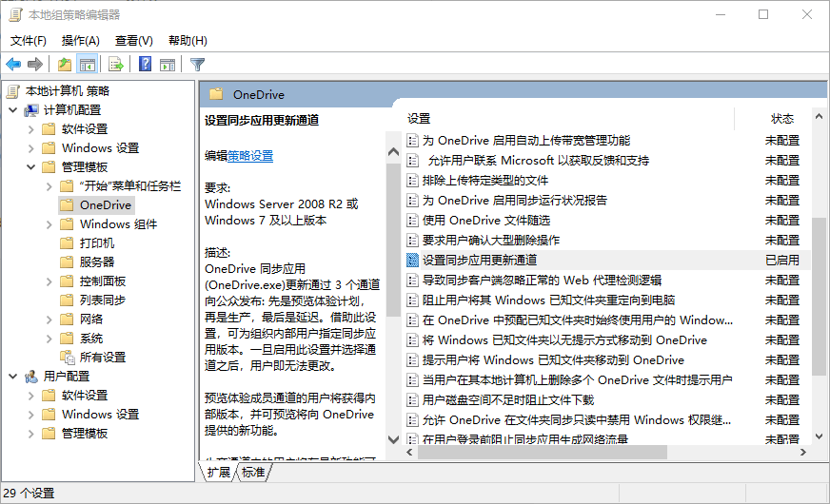This screenshot has width=830, height=504.
Task: Click the Export list toolbar icon
Action: coord(115,65)
